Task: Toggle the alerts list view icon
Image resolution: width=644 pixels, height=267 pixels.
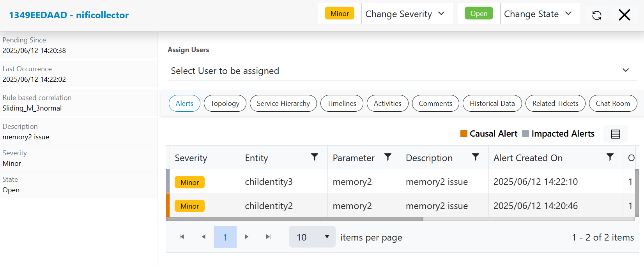Action: pyautogui.click(x=616, y=134)
